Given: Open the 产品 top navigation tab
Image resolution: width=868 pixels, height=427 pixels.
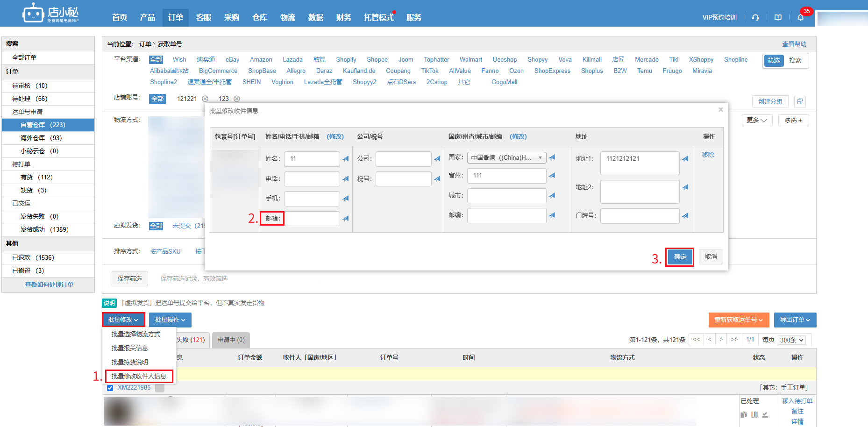Looking at the screenshot, I should coord(148,17).
